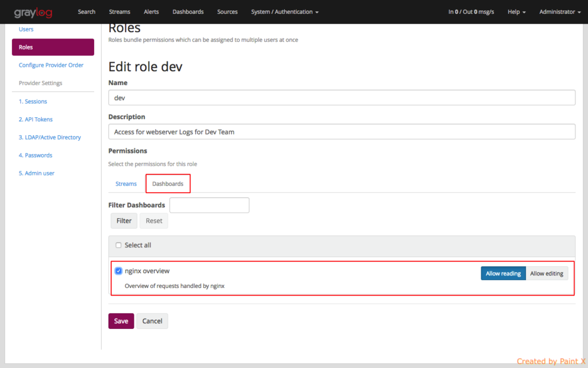Switch to the Streams permissions tab
Image resolution: width=588 pixels, height=368 pixels.
click(x=126, y=183)
